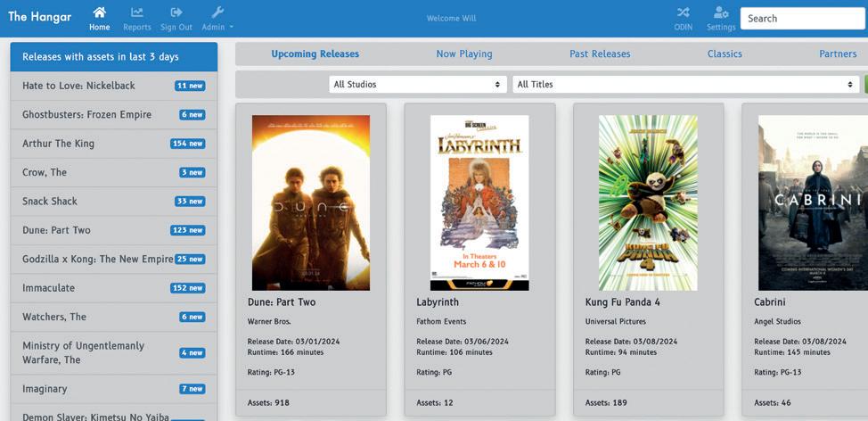This screenshot has width=868, height=421.
Task: Open Reports chart icon
Action: 136,12
